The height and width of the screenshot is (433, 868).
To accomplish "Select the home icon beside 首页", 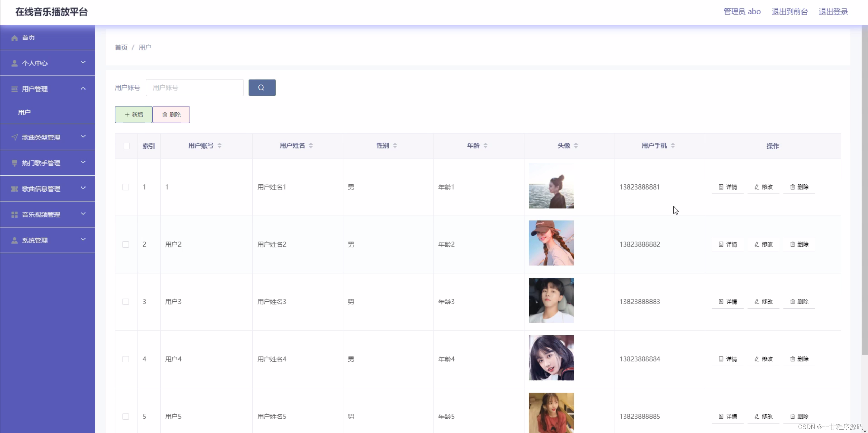I will [x=14, y=37].
